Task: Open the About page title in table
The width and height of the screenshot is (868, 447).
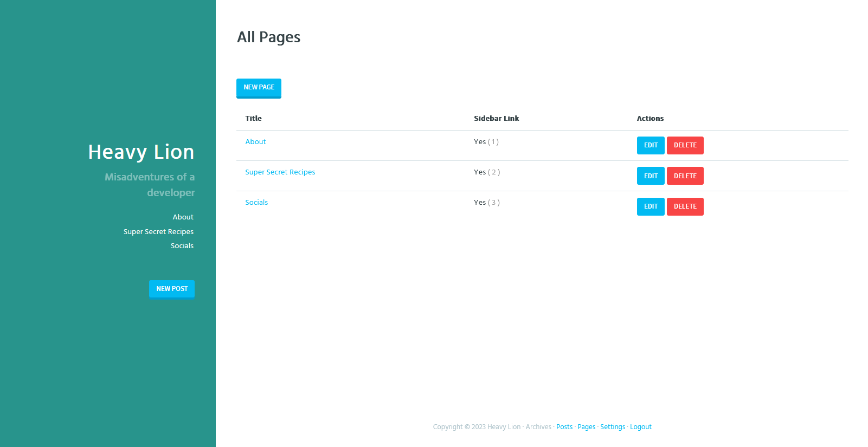Action: pyautogui.click(x=255, y=142)
